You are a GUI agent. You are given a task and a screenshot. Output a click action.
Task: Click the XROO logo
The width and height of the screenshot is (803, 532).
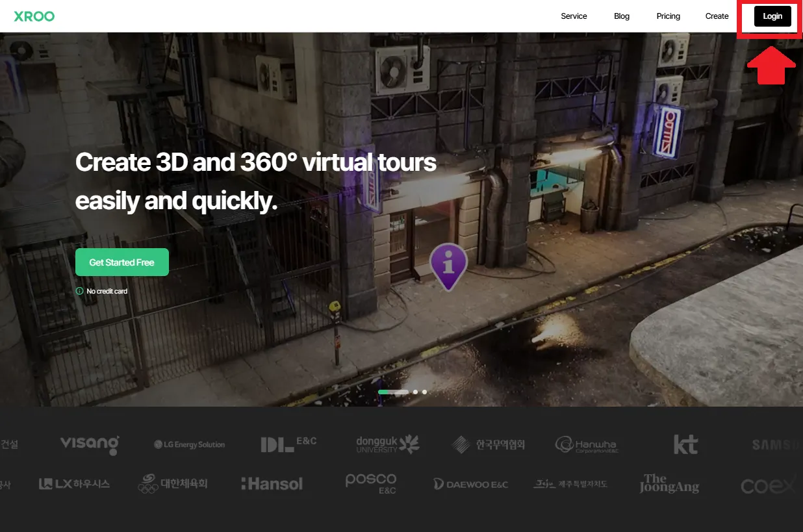coord(34,16)
